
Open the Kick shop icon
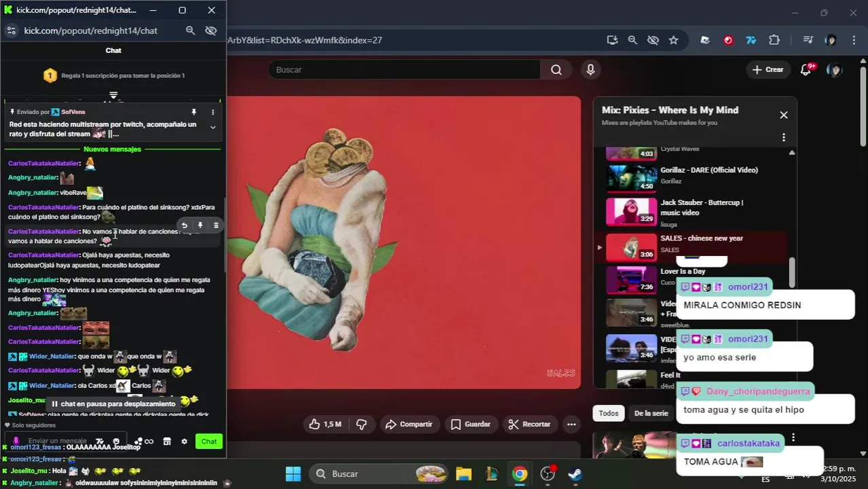point(167,441)
